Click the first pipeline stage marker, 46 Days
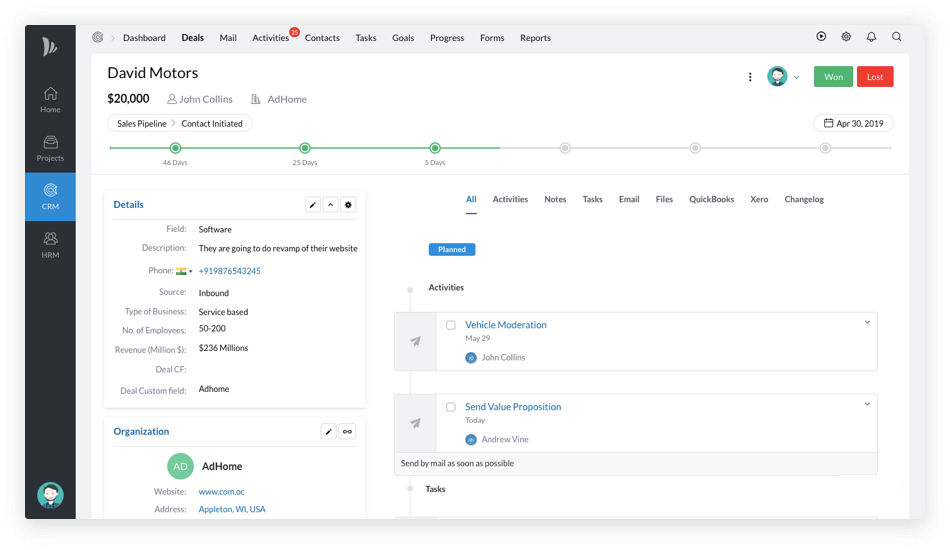This screenshot has width=950, height=550. click(x=176, y=148)
